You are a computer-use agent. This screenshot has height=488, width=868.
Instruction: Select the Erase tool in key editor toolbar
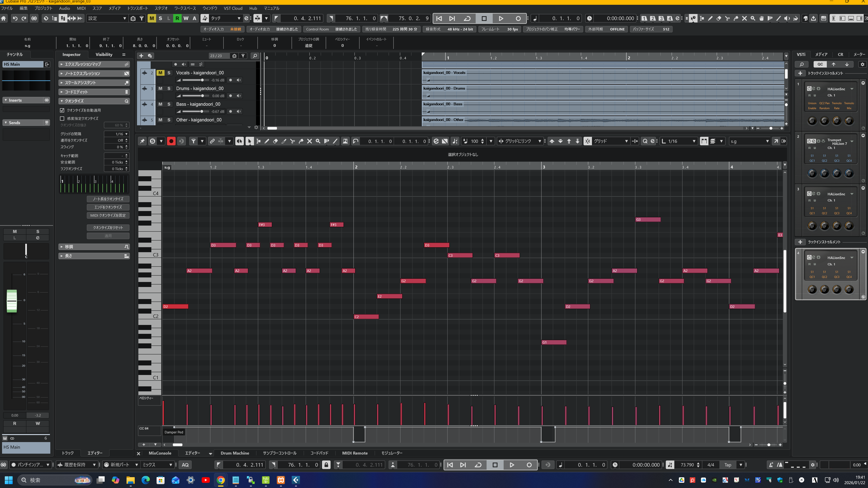coord(275,141)
